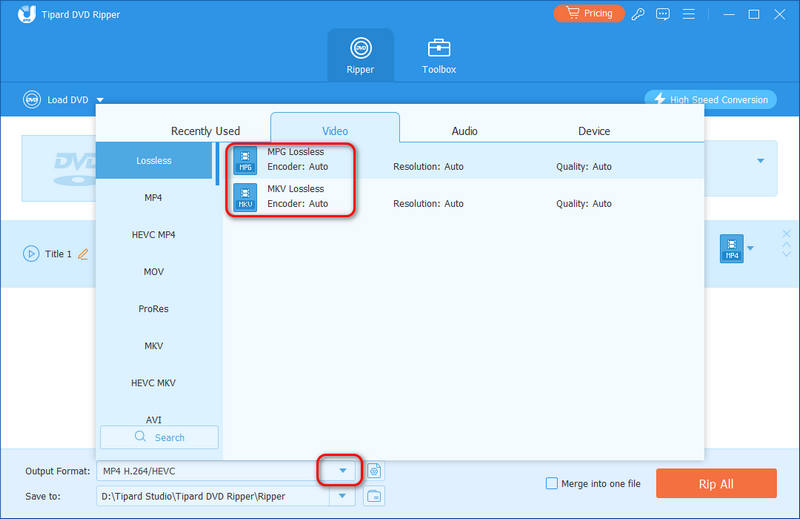The height and width of the screenshot is (519, 800).
Task: Click the Load DVD disc icon
Action: pos(32,100)
